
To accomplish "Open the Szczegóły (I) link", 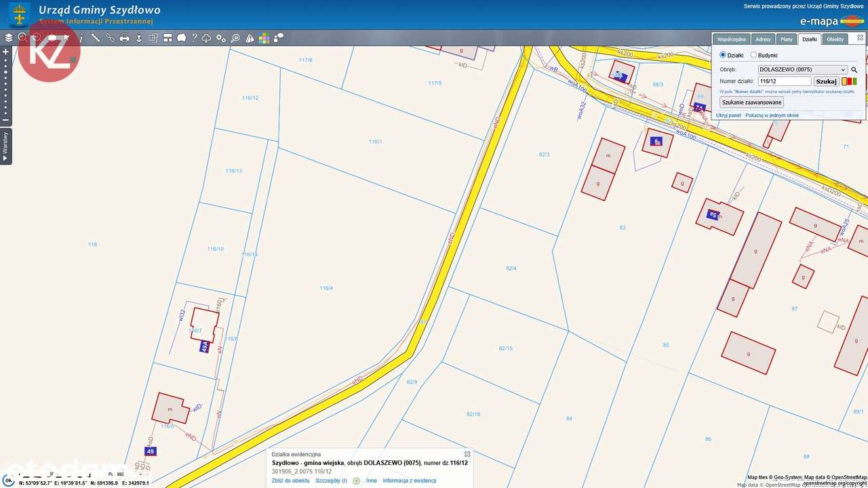I will pos(331,481).
